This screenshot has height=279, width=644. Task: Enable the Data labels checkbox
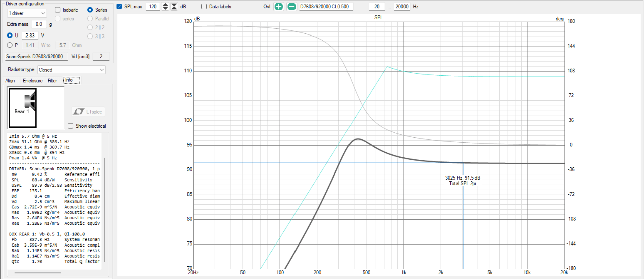[204, 7]
